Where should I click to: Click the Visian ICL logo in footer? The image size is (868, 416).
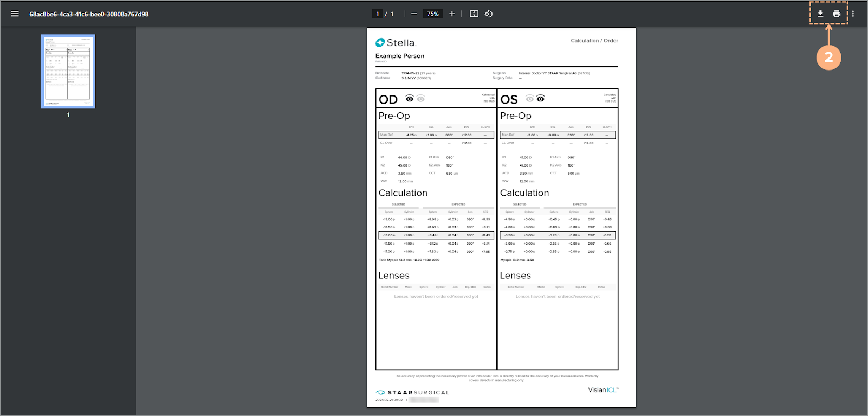click(x=603, y=390)
